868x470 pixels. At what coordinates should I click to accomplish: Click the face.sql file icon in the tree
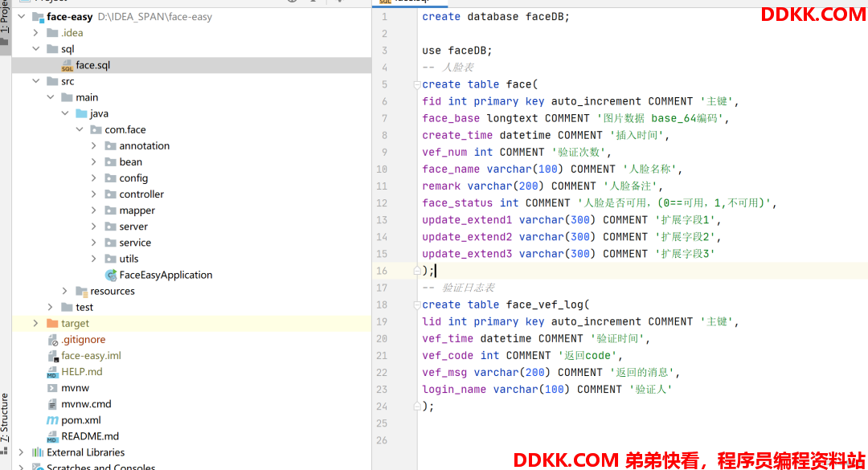tap(68, 66)
